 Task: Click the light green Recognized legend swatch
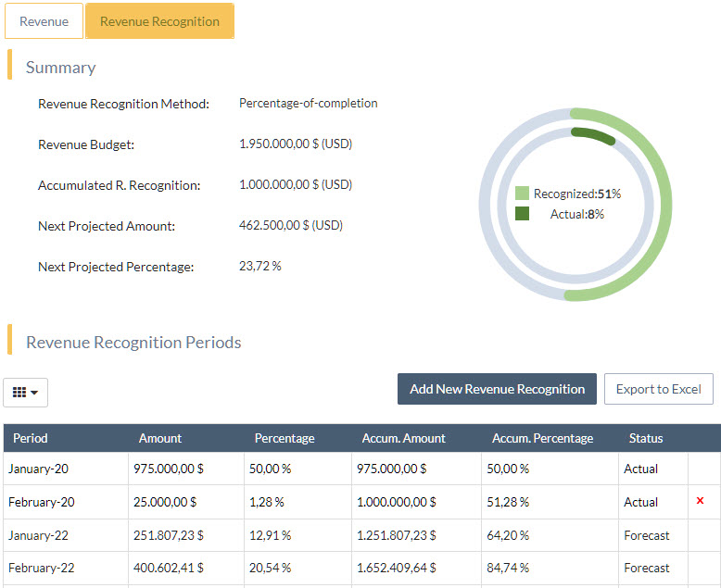pos(523,194)
